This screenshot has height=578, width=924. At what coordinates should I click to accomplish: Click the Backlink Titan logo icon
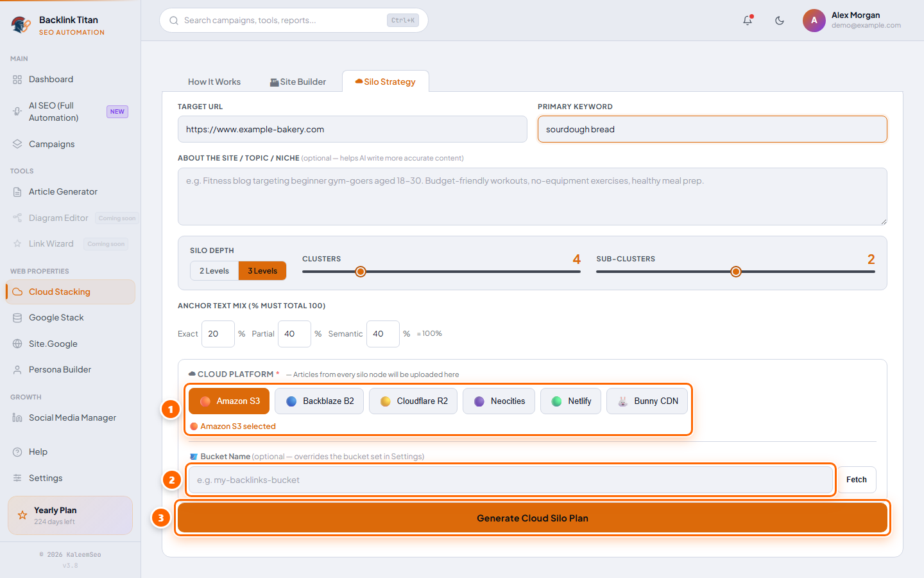[x=21, y=25]
